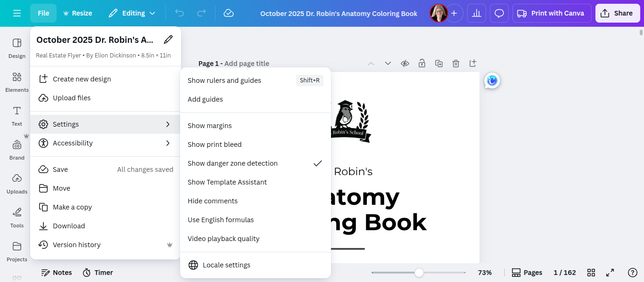Viewport: 644px width, 282px height.
Task: Click the pencil icon to rename design
Action: tap(168, 40)
